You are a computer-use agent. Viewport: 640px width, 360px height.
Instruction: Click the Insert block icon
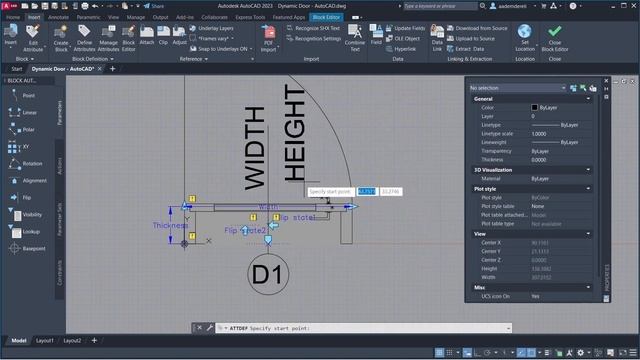11,32
